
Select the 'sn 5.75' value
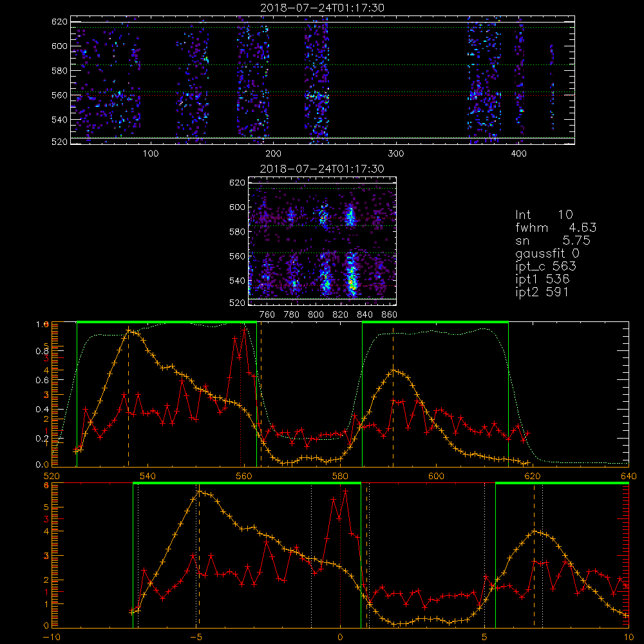pyautogui.click(x=553, y=240)
